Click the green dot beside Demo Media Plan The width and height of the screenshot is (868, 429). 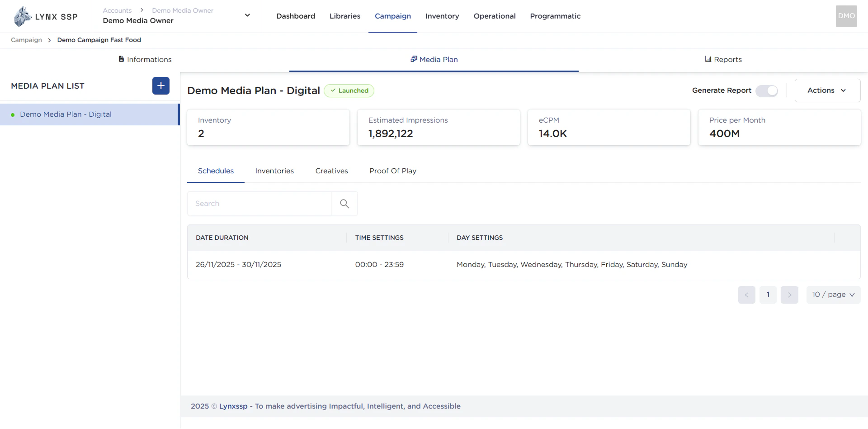[13, 114]
